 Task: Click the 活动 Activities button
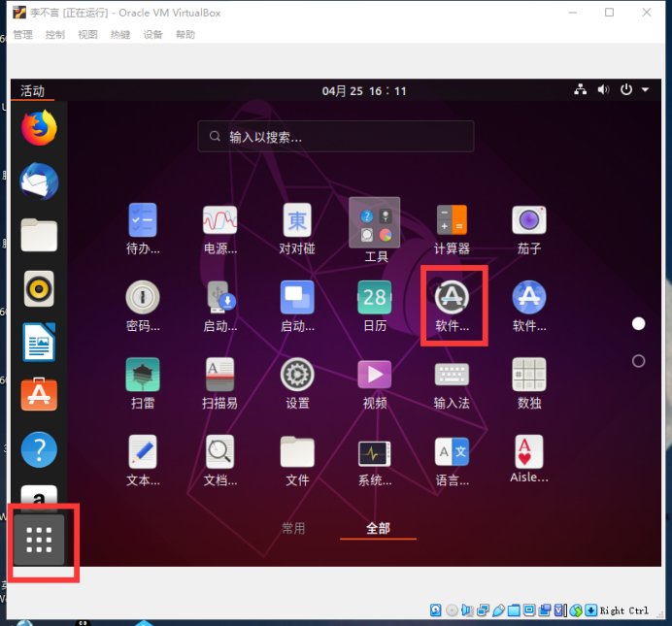point(33,91)
